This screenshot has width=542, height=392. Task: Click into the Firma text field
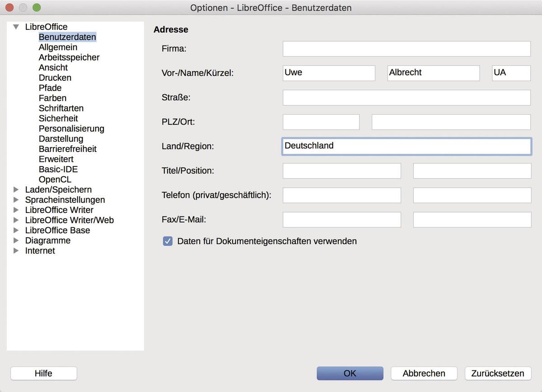(x=406, y=49)
